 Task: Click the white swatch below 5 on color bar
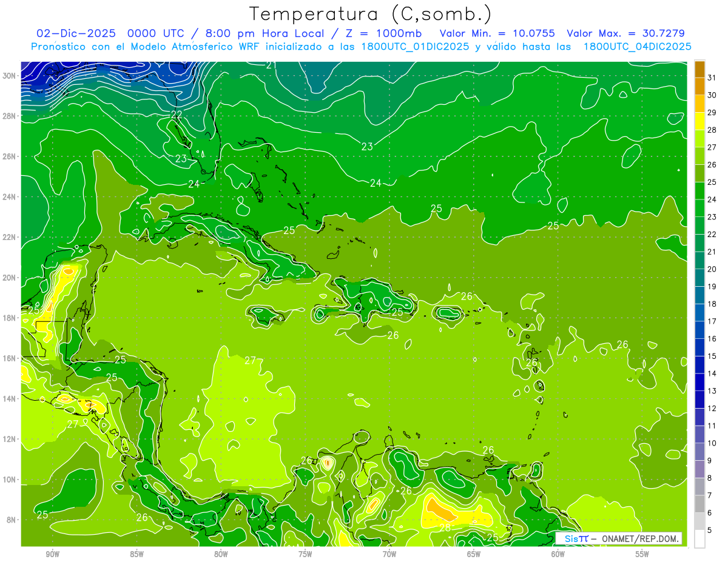click(699, 539)
